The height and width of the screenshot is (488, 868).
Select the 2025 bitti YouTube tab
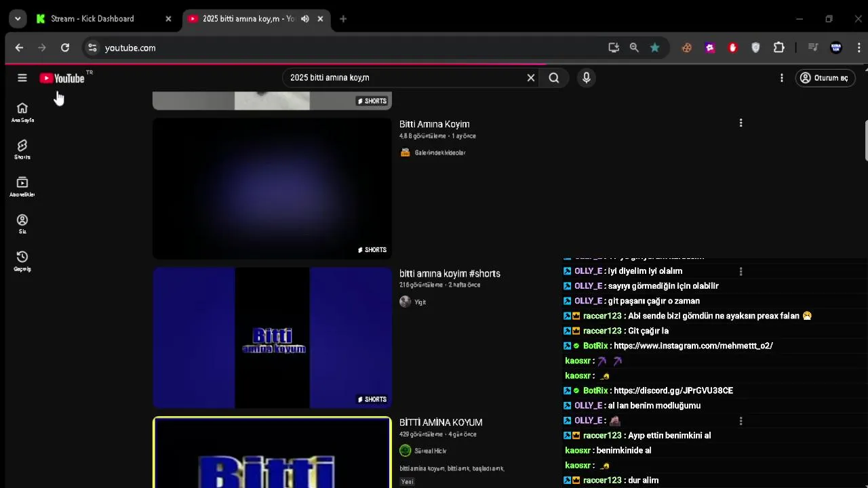tap(249, 19)
